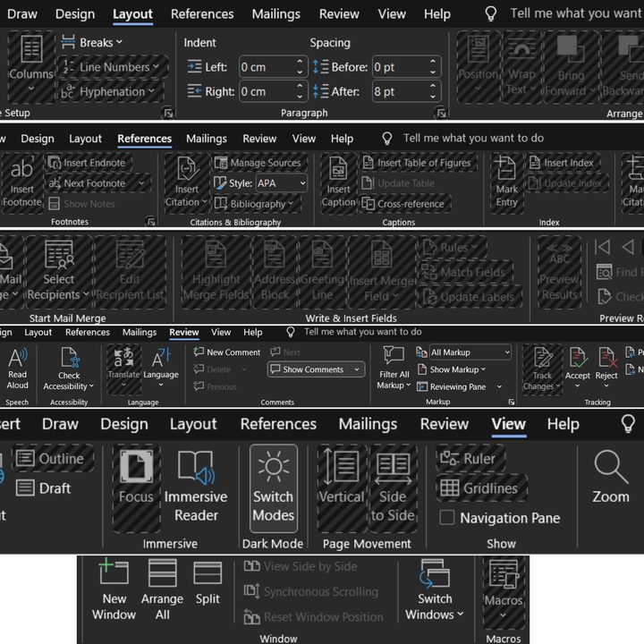Open the Macros button

pos(503,591)
